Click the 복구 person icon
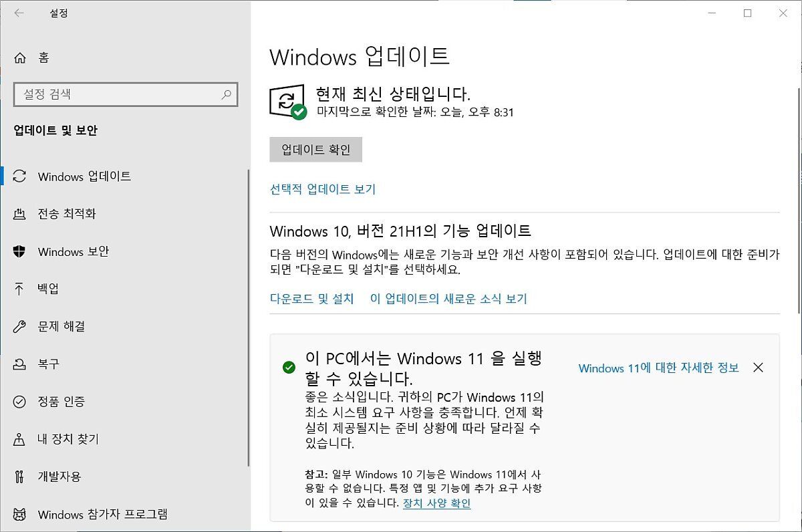The width and height of the screenshot is (802, 532). (x=20, y=364)
